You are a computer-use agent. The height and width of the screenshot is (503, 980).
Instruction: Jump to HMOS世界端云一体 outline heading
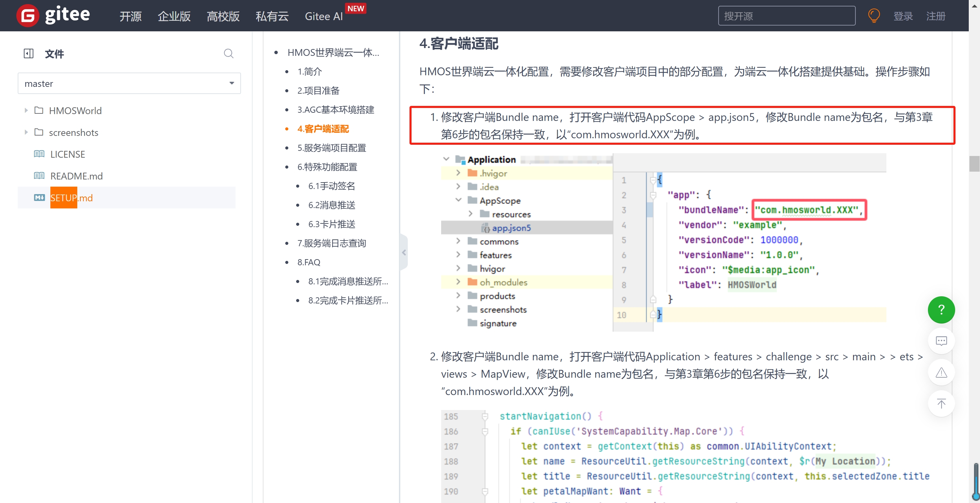333,52
